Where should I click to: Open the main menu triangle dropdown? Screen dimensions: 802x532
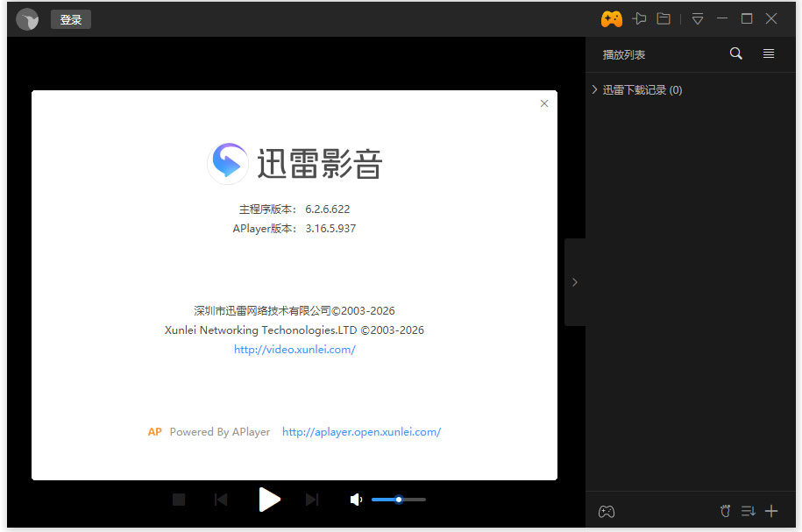pos(697,18)
